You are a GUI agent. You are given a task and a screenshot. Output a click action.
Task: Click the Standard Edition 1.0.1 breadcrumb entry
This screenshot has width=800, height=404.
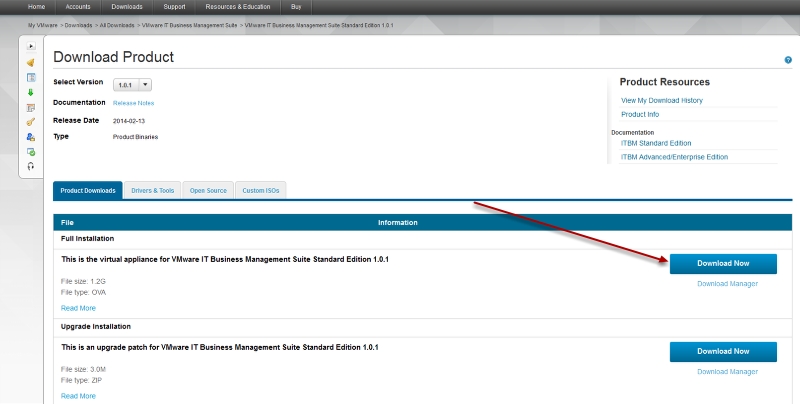click(x=319, y=25)
